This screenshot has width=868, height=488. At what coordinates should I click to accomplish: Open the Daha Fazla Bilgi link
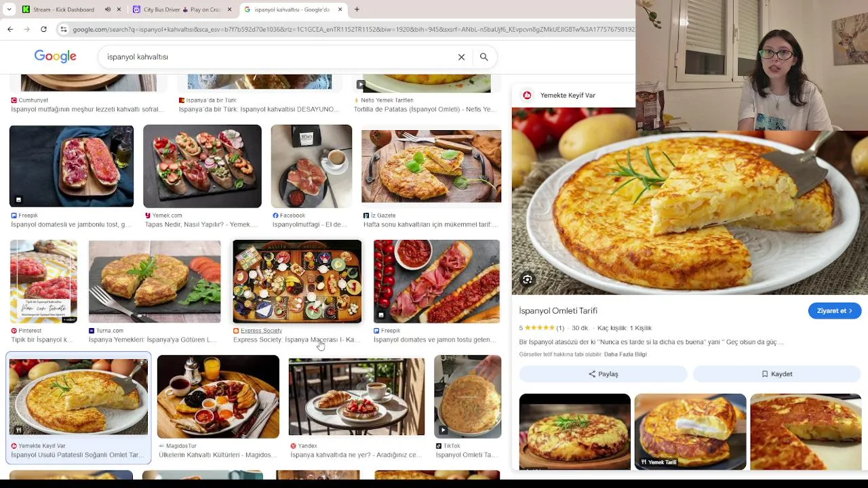(625, 354)
